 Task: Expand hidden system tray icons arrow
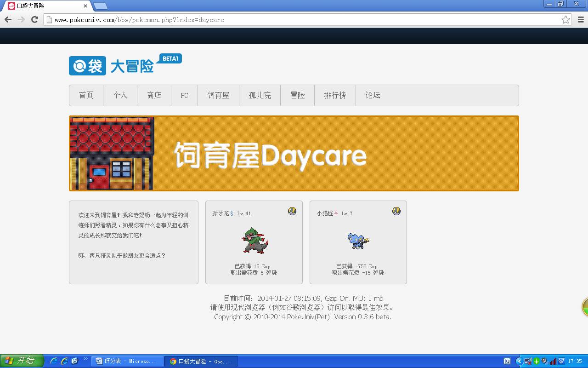point(519,361)
